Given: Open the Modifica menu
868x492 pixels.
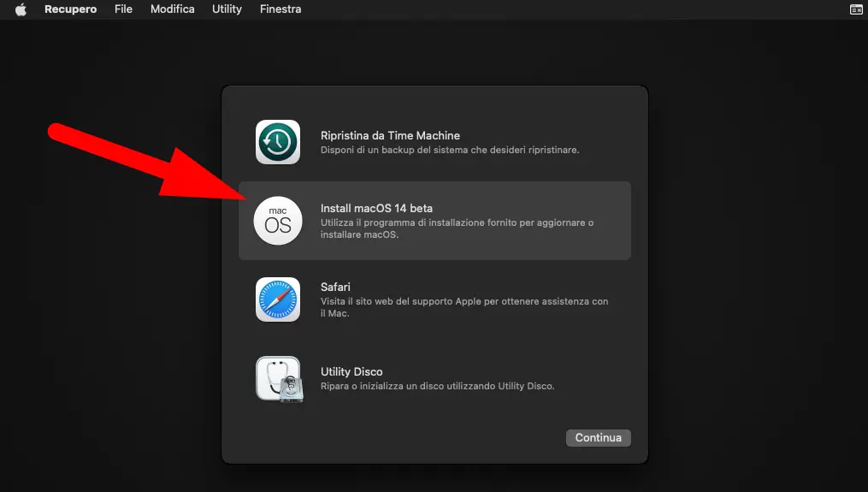Looking at the screenshot, I should (172, 9).
